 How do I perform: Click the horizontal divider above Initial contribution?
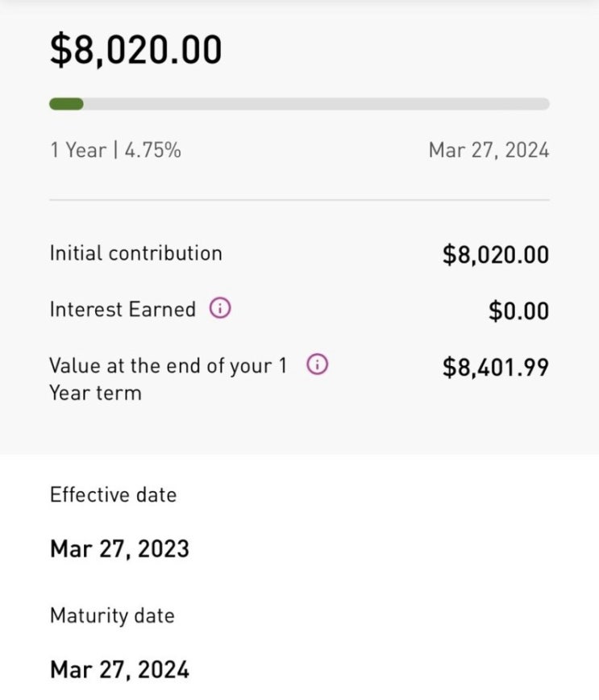(299, 200)
